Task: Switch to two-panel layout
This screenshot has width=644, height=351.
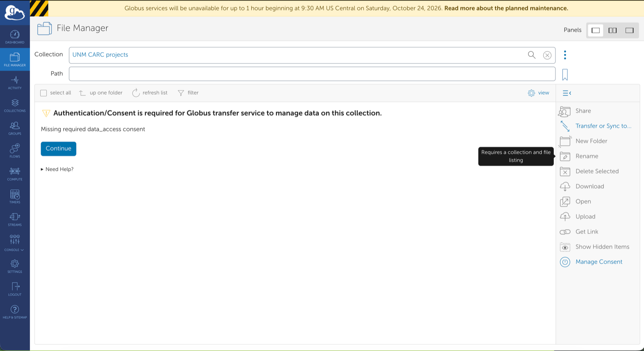Action: [x=613, y=30]
